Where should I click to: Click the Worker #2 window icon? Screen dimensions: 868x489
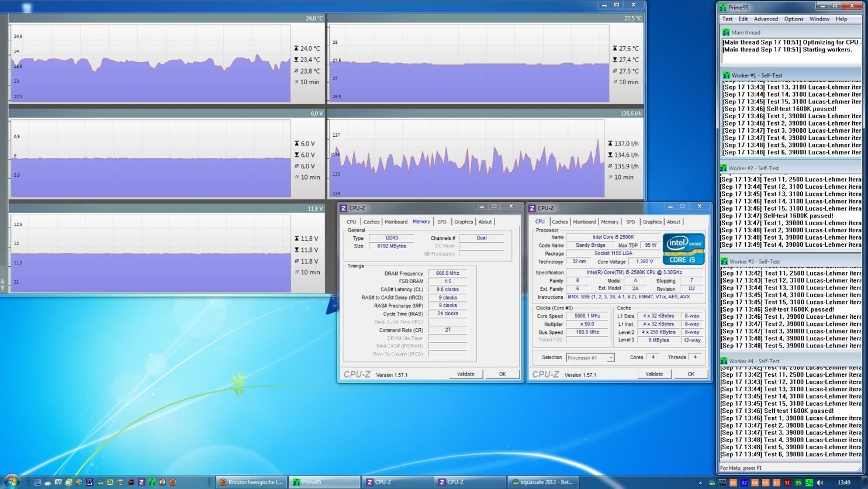(x=724, y=168)
